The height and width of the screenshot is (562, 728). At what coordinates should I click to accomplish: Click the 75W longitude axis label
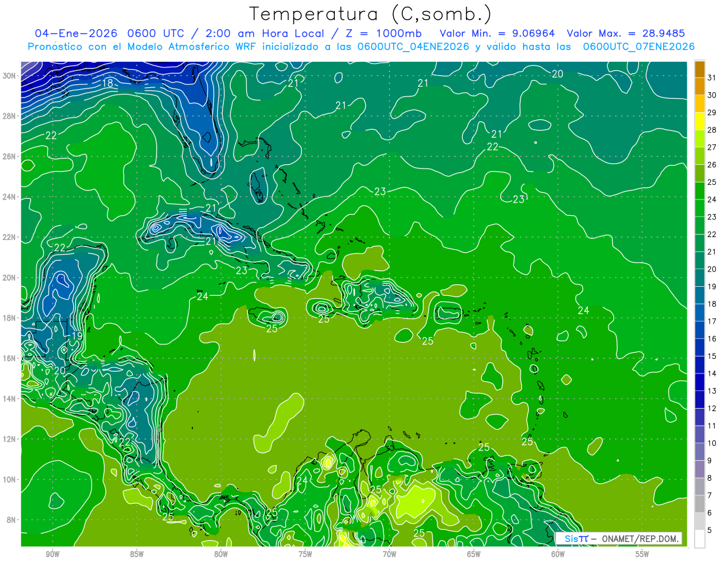[x=305, y=554]
